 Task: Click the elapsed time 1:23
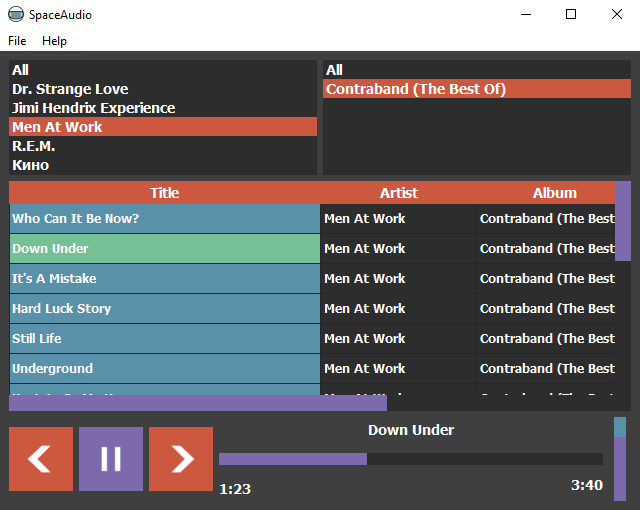[x=235, y=489]
